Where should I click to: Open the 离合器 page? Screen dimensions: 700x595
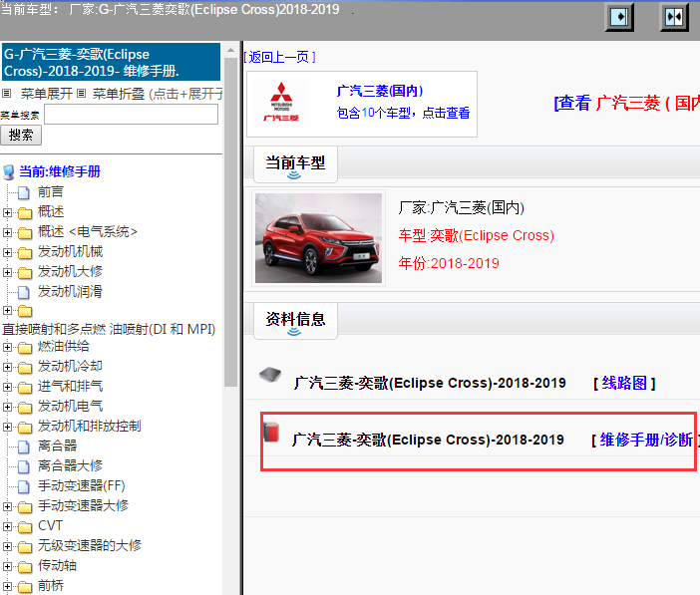[57, 446]
